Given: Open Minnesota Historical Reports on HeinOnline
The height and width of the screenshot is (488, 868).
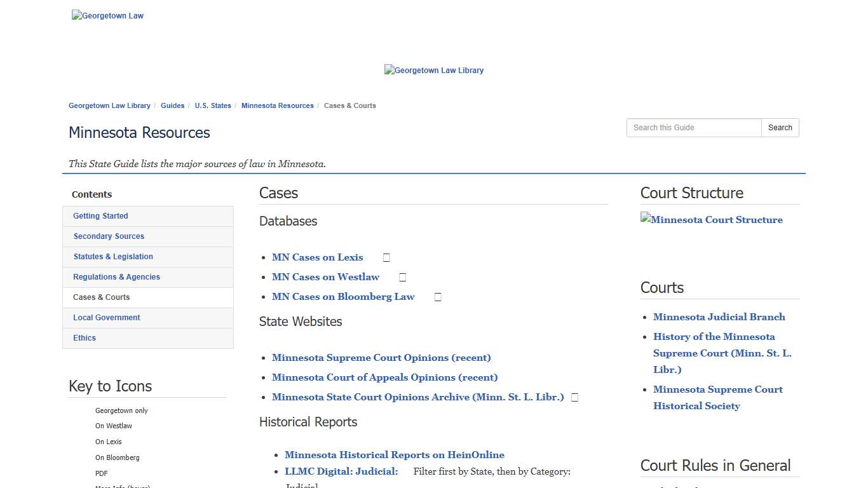Looking at the screenshot, I should point(394,454).
